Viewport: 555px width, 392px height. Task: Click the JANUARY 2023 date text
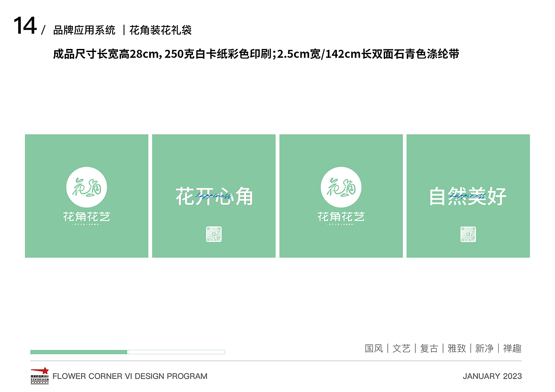tap(492, 376)
